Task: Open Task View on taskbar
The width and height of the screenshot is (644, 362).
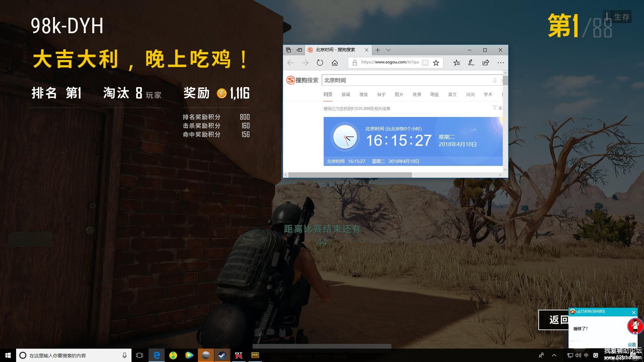Action: (x=140, y=355)
